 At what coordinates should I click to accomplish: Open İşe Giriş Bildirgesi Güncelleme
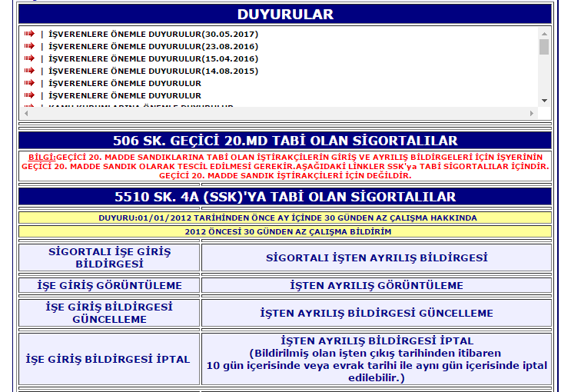[108, 313]
